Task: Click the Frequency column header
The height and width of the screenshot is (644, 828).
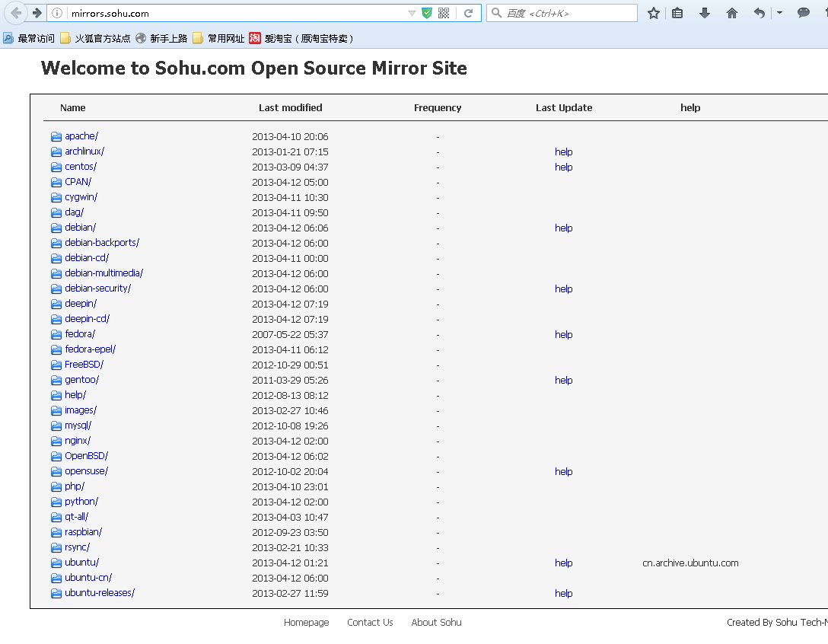Action: click(x=438, y=108)
